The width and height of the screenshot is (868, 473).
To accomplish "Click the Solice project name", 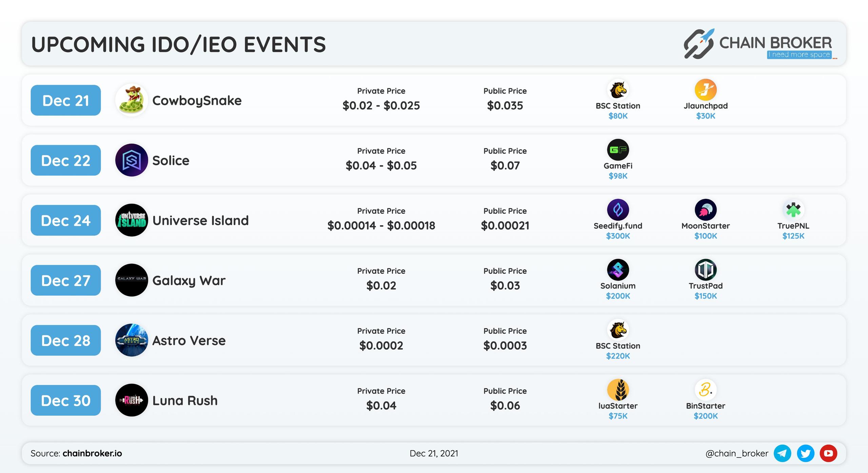I will pyautogui.click(x=171, y=161).
